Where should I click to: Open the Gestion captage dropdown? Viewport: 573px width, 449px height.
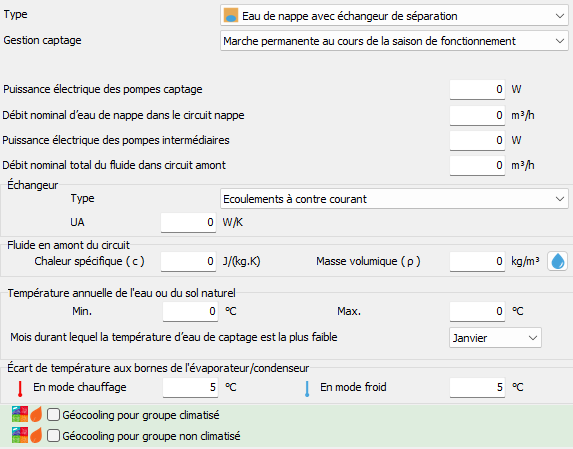394,41
